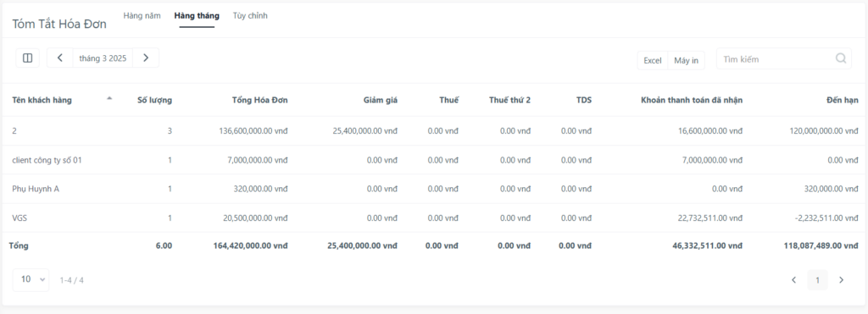Click the Máy in print button
Image resolution: width=868 pixels, height=314 pixels.
[x=687, y=60]
